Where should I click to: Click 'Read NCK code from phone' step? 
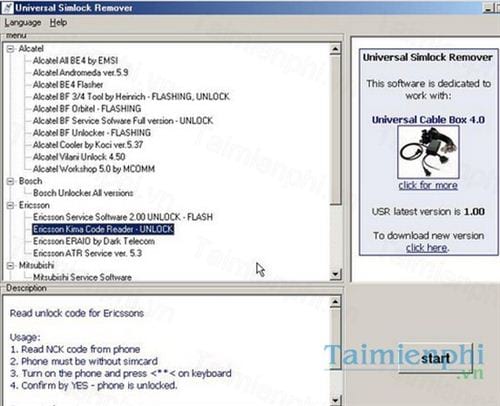tap(75, 349)
